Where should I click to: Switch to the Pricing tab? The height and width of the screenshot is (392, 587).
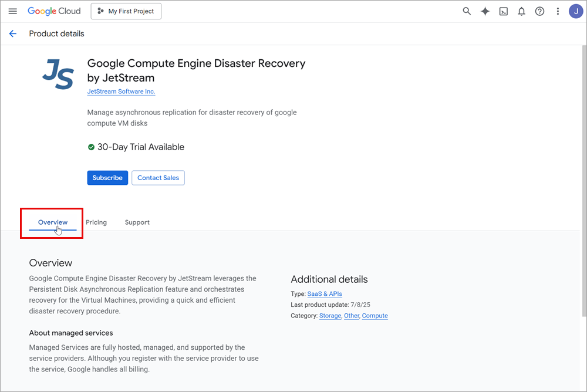[96, 222]
